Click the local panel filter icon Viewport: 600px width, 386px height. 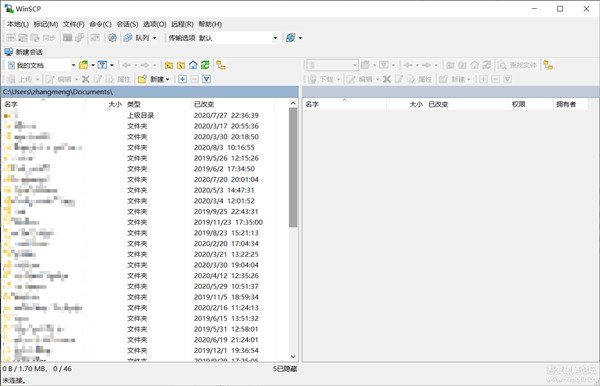102,65
